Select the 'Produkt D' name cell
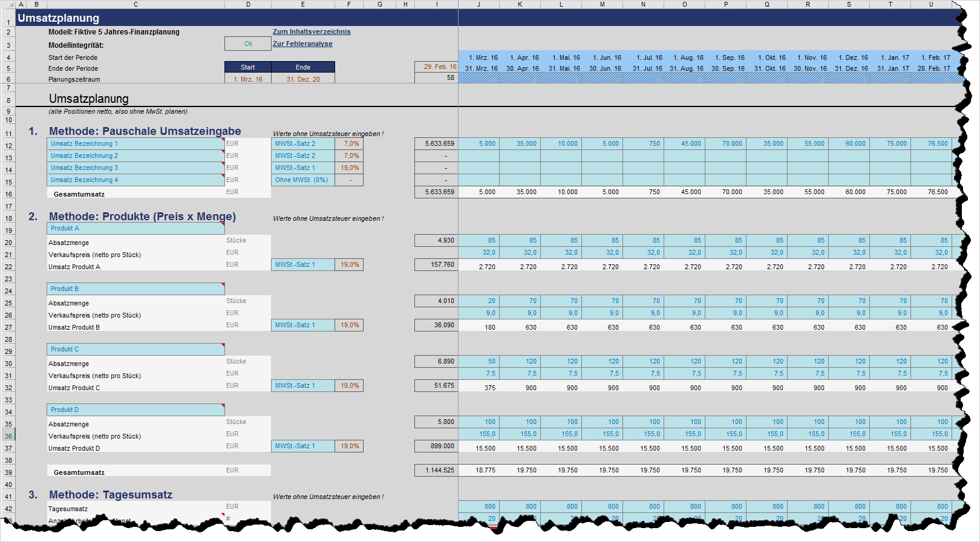 click(x=136, y=410)
